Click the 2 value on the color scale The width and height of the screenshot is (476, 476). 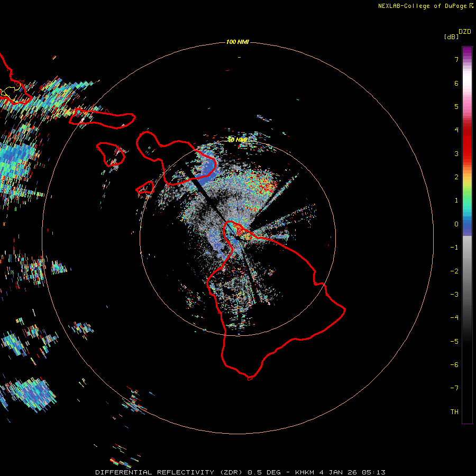coord(456,177)
